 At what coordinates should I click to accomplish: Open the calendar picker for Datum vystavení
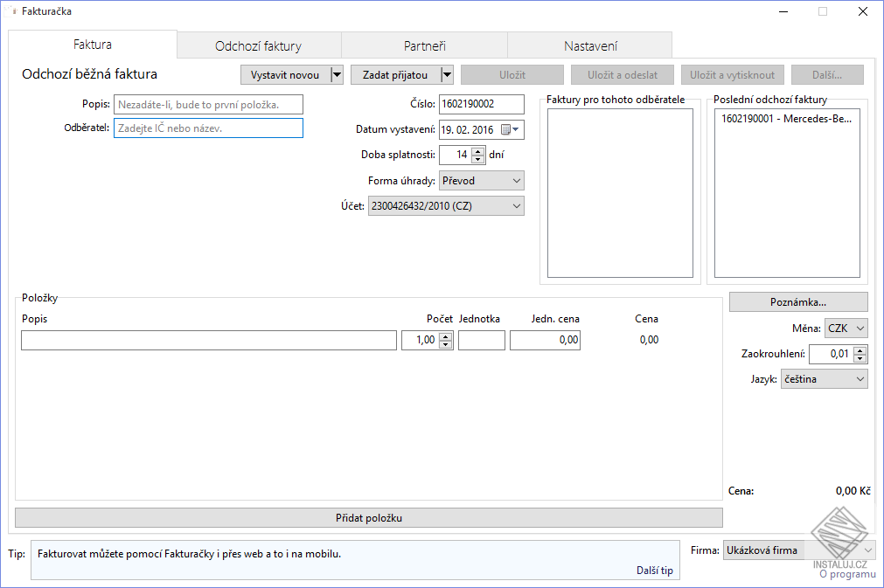[510, 129]
